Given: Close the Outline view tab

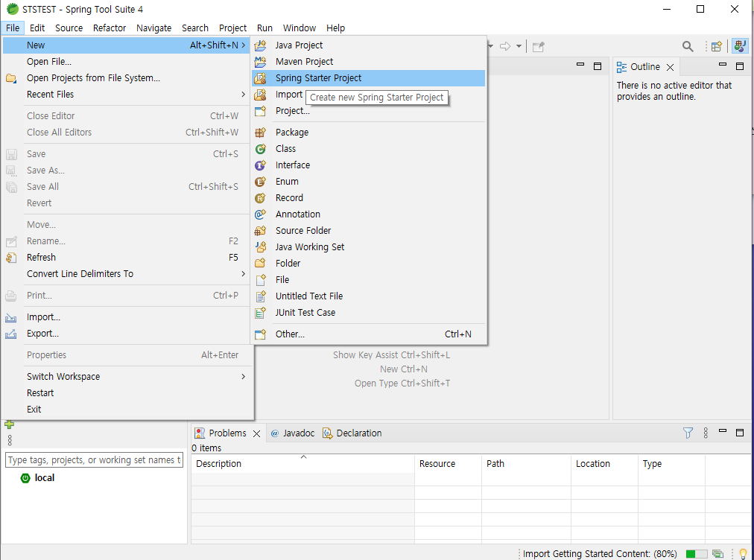Looking at the screenshot, I should click(x=670, y=67).
